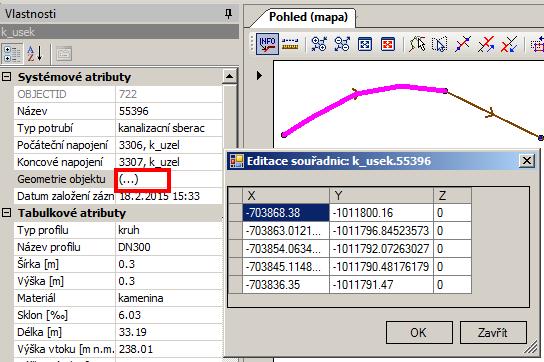The width and height of the screenshot is (544, 362).
Task: Confirm coordinates with OK button
Action: tap(419, 332)
